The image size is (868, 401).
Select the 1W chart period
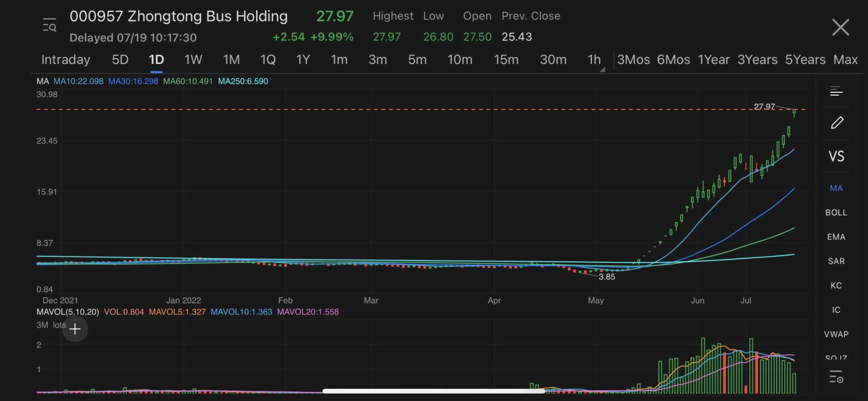click(x=193, y=60)
